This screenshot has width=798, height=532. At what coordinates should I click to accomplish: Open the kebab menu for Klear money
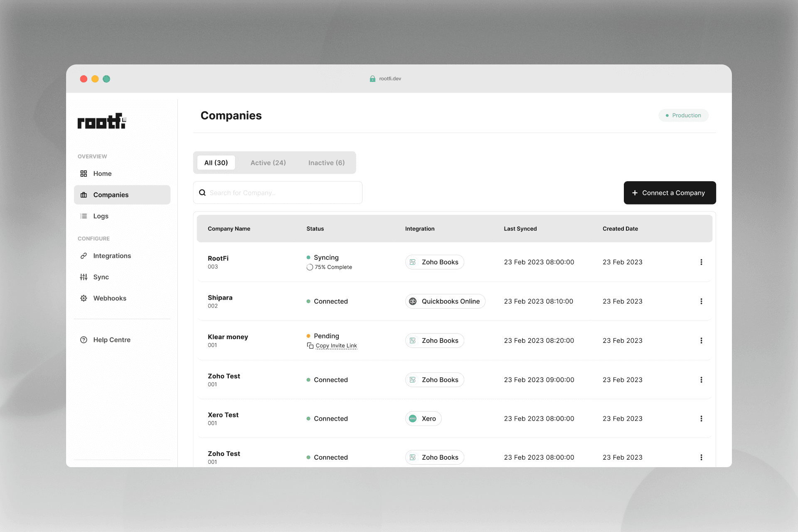(x=701, y=340)
